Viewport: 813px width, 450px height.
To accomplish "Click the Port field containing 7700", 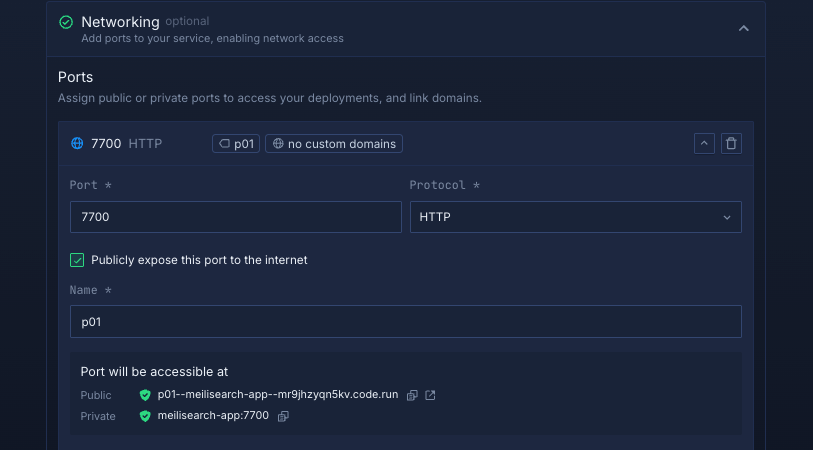I will coord(235,217).
